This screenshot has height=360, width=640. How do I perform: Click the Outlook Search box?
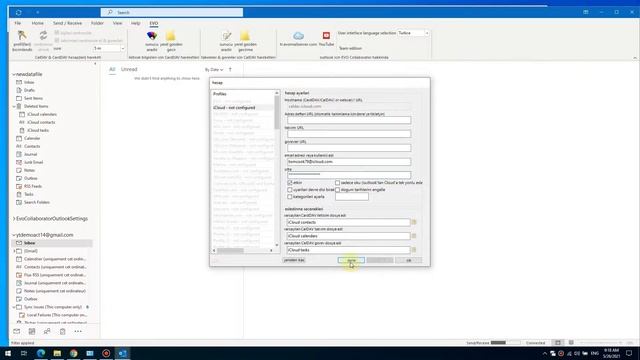pos(172,12)
